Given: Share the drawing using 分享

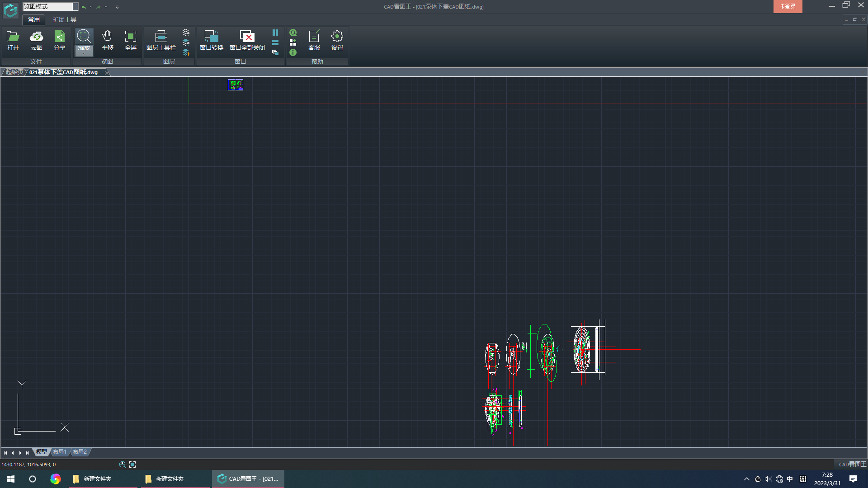Looking at the screenshot, I should [x=59, y=40].
